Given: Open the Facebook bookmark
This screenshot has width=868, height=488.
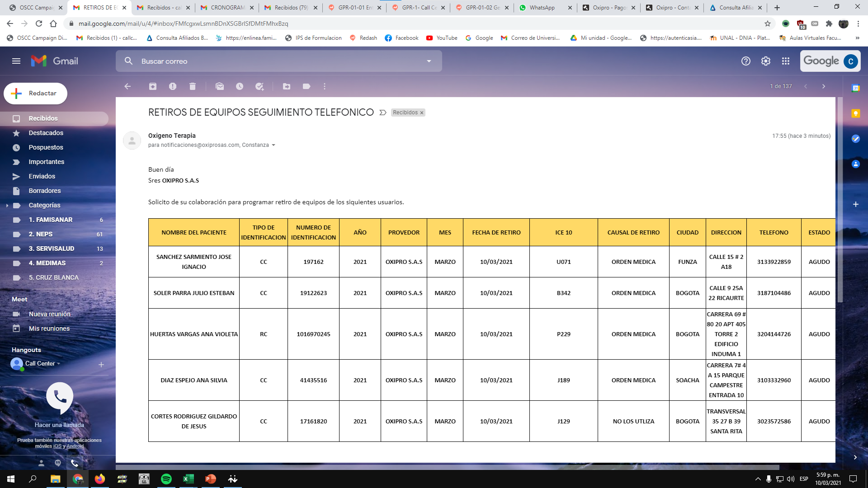Looking at the screenshot, I should (401, 38).
